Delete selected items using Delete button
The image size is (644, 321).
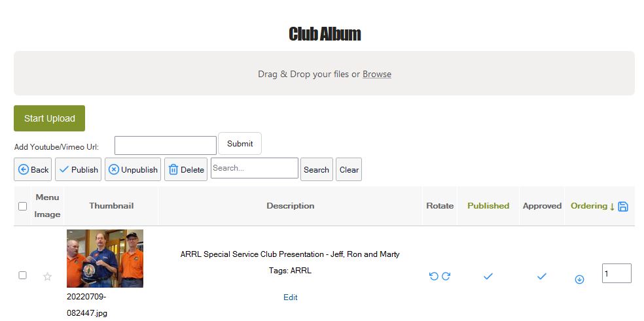186,169
